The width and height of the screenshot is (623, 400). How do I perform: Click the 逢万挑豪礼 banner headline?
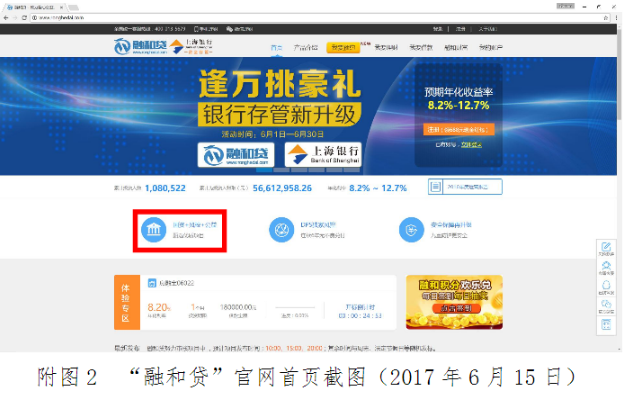pyautogui.click(x=280, y=84)
